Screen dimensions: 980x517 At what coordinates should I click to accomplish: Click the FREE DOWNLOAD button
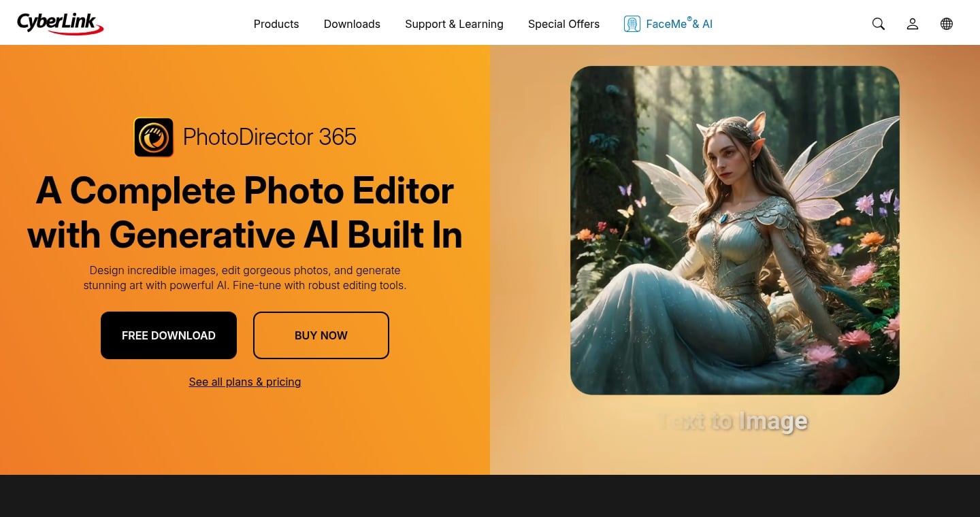coord(169,335)
